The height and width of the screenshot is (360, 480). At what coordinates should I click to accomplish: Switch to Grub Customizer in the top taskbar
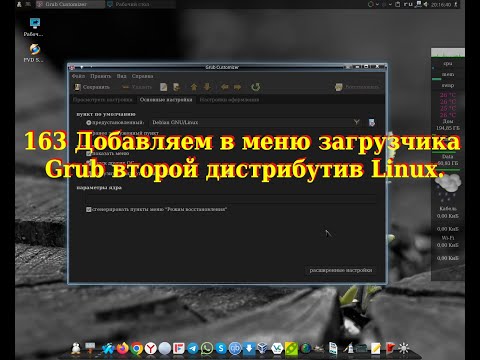click(70, 4)
